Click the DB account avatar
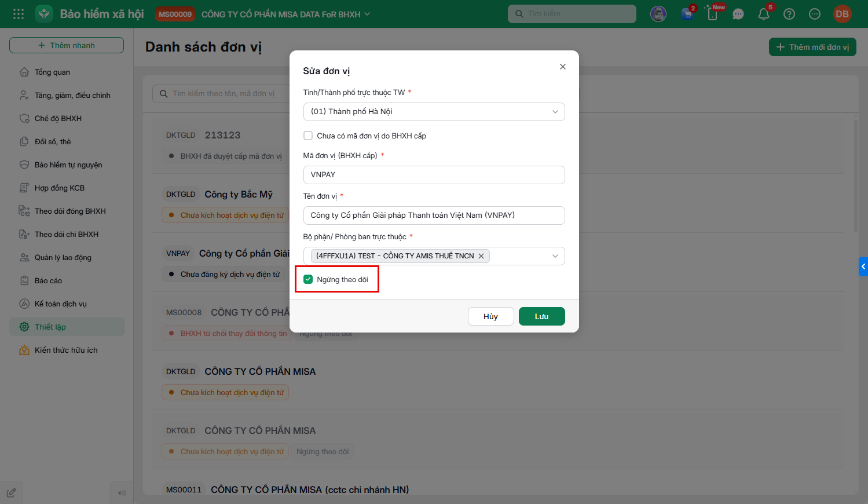 pyautogui.click(x=843, y=14)
